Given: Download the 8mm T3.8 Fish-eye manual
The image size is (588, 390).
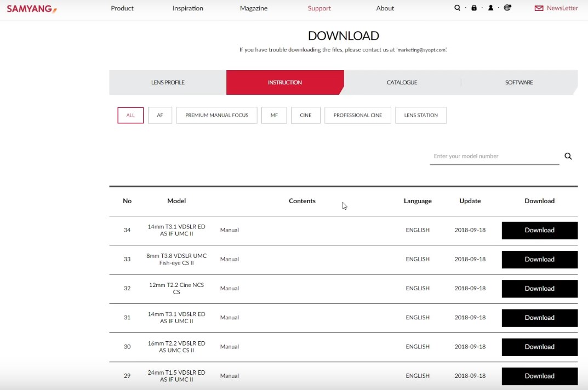Looking at the screenshot, I should click(x=539, y=259).
